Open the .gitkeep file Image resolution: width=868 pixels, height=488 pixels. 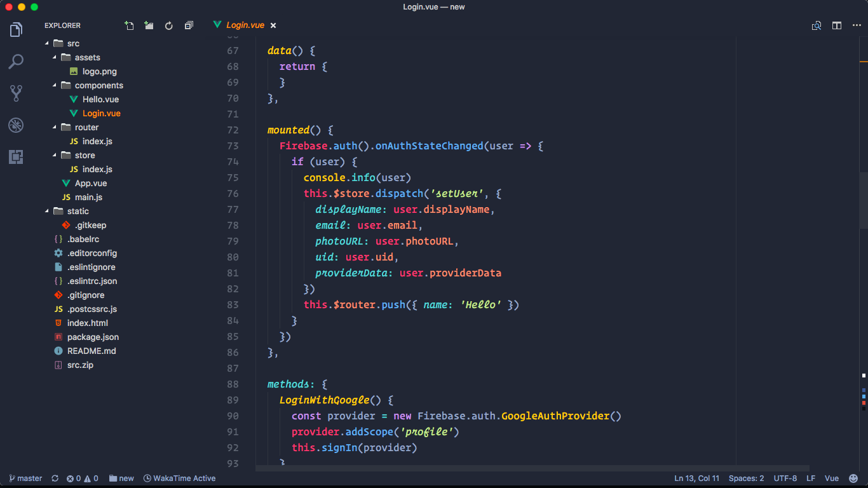click(90, 225)
